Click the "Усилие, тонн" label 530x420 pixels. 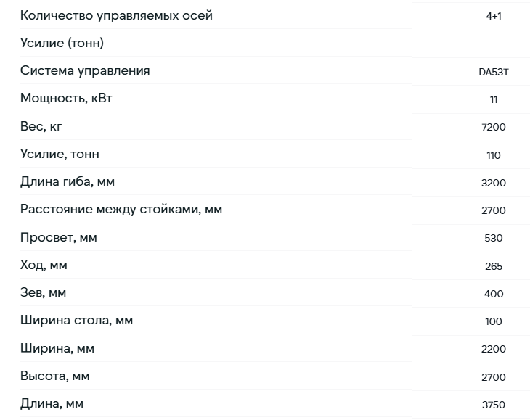point(60,154)
